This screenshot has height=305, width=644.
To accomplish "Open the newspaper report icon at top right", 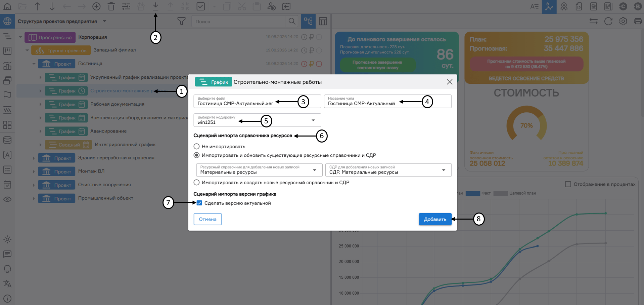I will click(x=608, y=6).
